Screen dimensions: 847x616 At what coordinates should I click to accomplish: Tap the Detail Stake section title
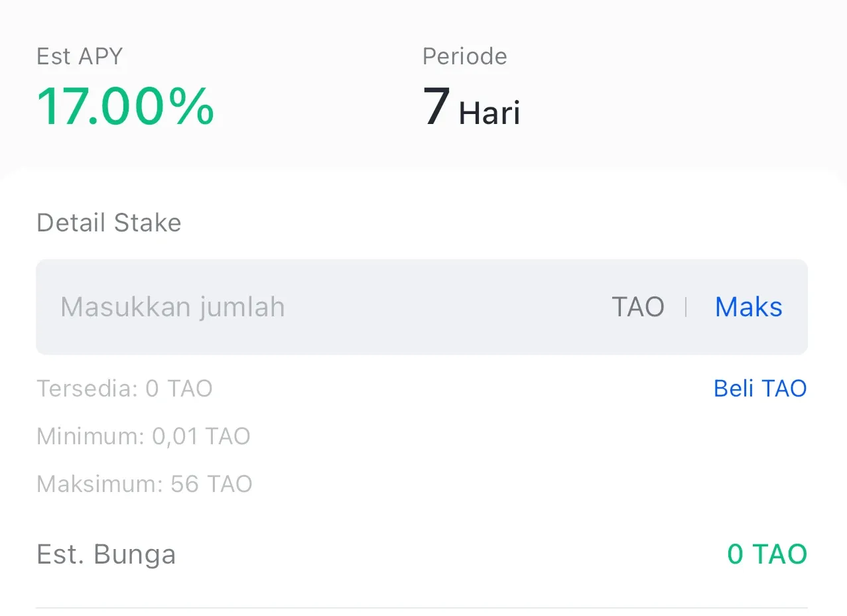click(108, 223)
